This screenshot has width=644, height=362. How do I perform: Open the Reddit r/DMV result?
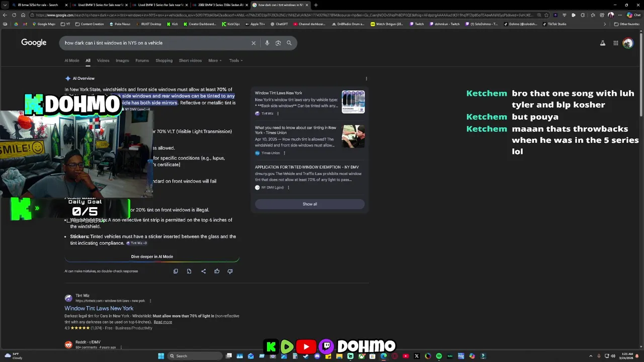point(88,342)
